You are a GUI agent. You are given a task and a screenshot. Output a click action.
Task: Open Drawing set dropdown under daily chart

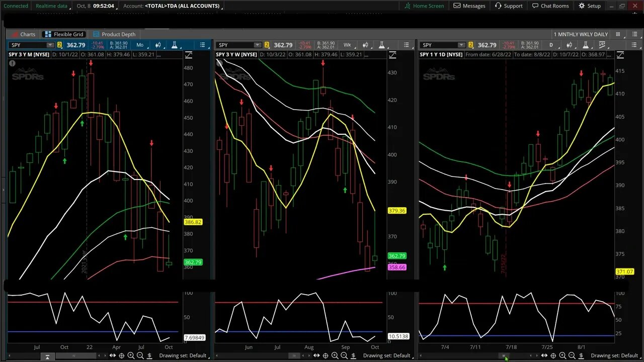616,355
